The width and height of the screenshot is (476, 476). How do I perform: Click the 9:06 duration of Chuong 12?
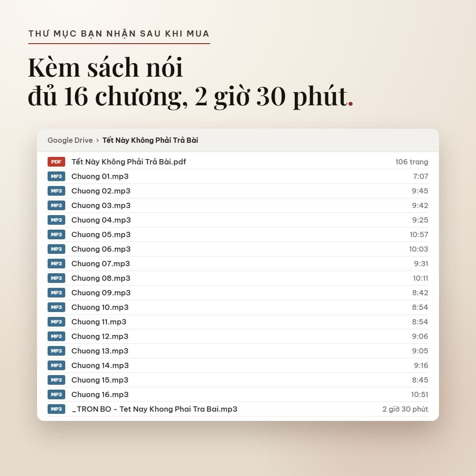(x=420, y=336)
